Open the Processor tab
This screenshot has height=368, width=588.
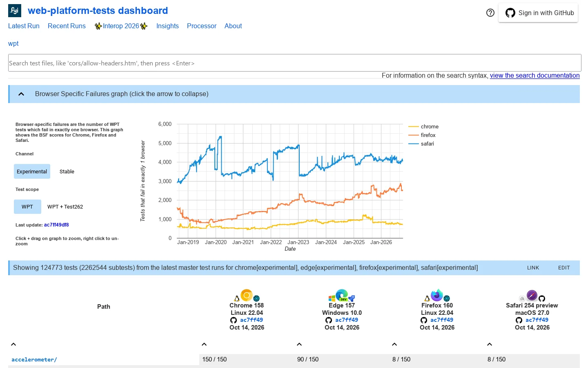[202, 26]
